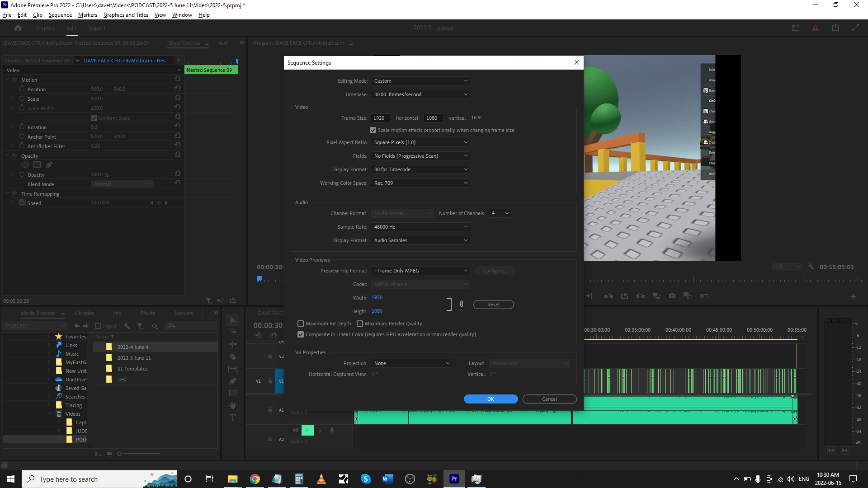868x488 pixels.
Task: Switch to the Effects panel tab
Action: coord(147,313)
